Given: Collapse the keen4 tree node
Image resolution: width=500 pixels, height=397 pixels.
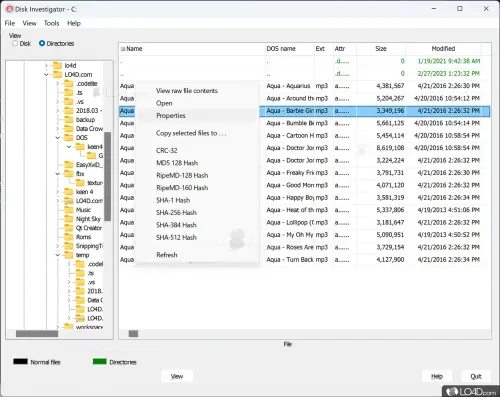Looking at the screenshot, I should click(x=69, y=147).
